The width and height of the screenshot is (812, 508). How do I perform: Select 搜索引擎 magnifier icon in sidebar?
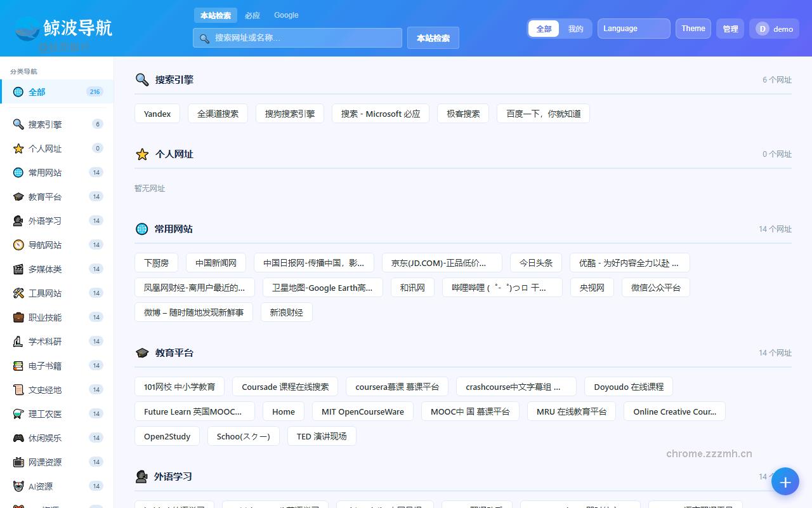click(x=18, y=124)
